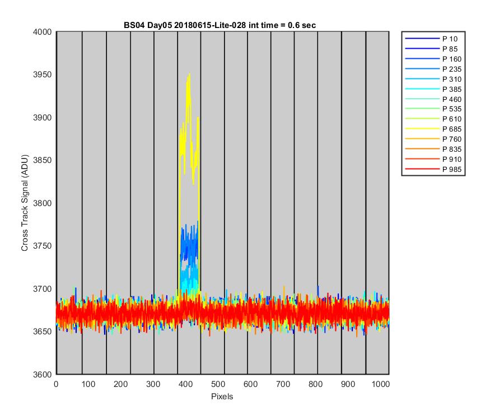The image size is (504, 420).
Task: Select legend entry P 235
Action: point(433,69)
